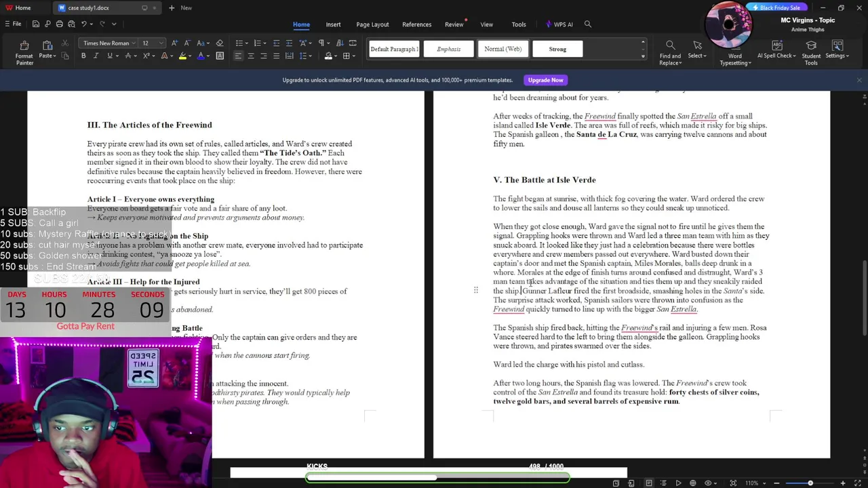
Task: Click the zoom slider handle
Action: [x=810, y=483]
